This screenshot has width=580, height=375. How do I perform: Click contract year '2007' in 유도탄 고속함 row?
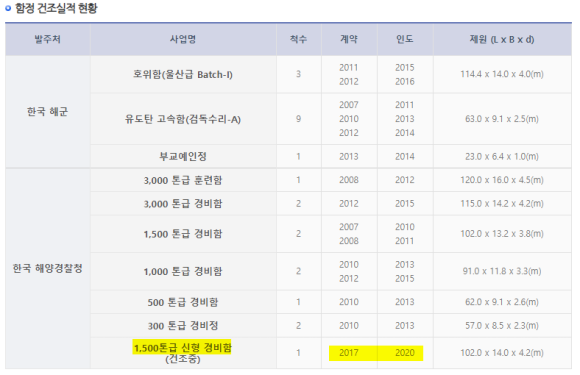349,105
